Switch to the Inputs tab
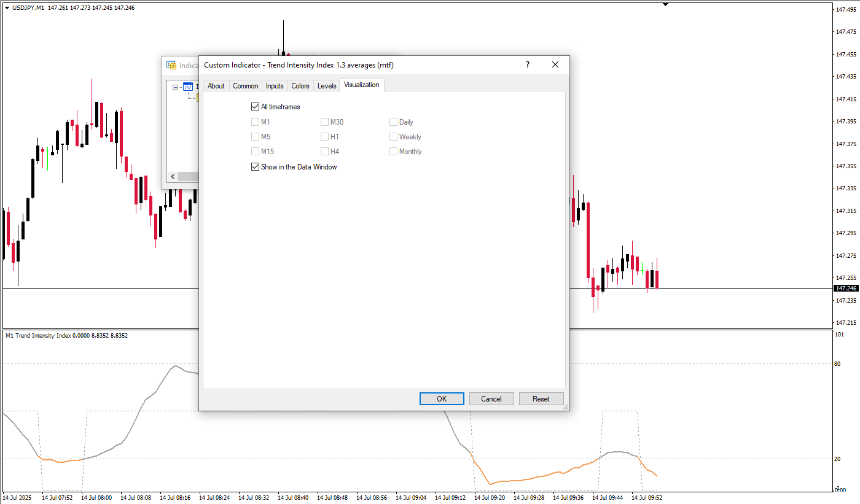 pos(275,86)
